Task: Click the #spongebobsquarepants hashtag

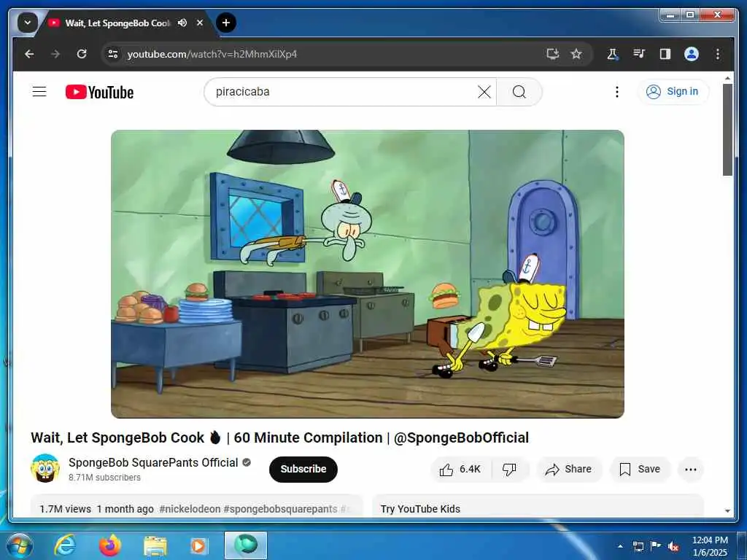Action: coord(280,509)
